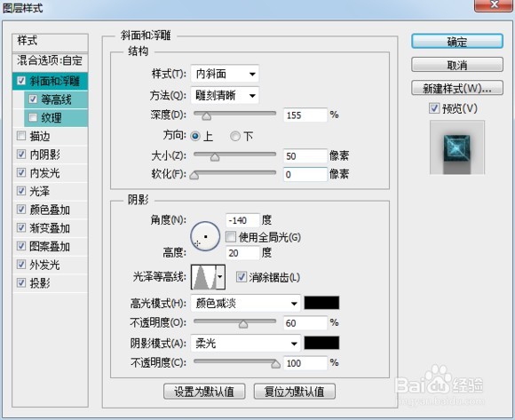Uncheck the 光泽 checkbox
The height and width of the screenshot is (420, 515).
(21, 191)
